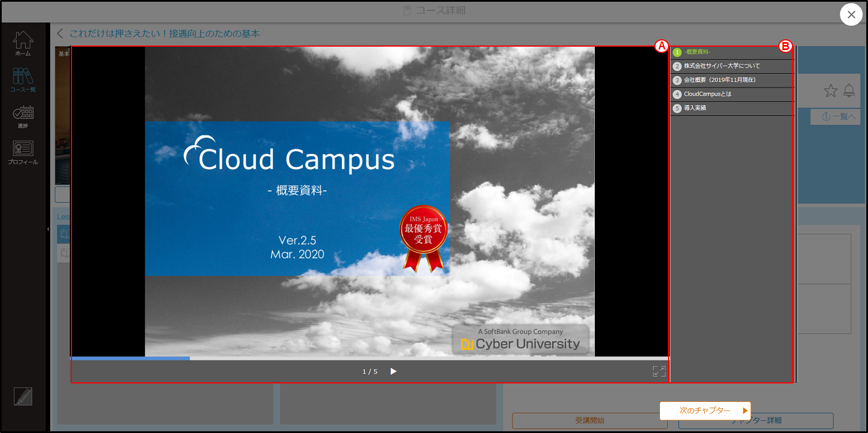Image resolution: width=868 pixels, height=433 pixels.
Task: Click the 次のチャプター button
Action: tap(705, 411)
